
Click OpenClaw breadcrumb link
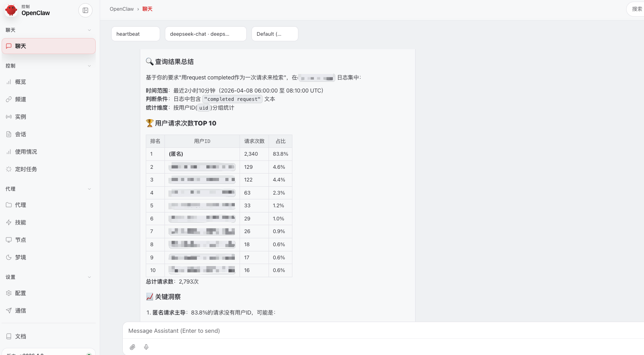(122, 9)
